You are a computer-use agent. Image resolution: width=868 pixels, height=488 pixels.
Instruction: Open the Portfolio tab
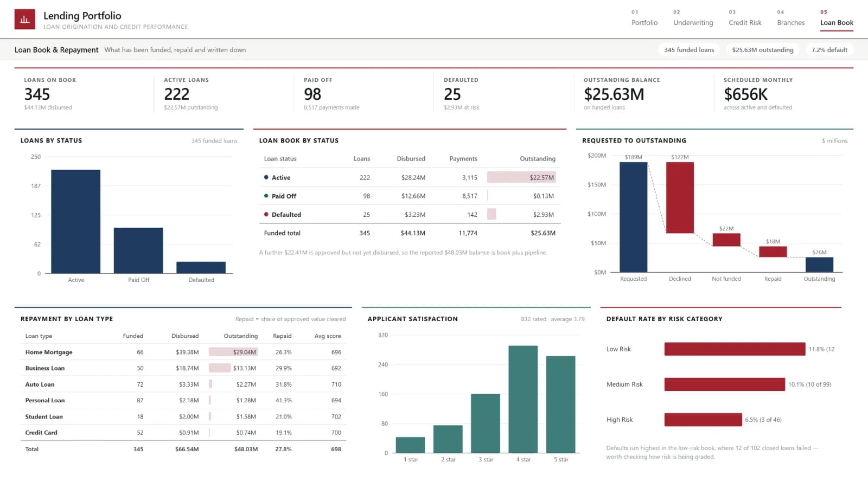point(644,18)
